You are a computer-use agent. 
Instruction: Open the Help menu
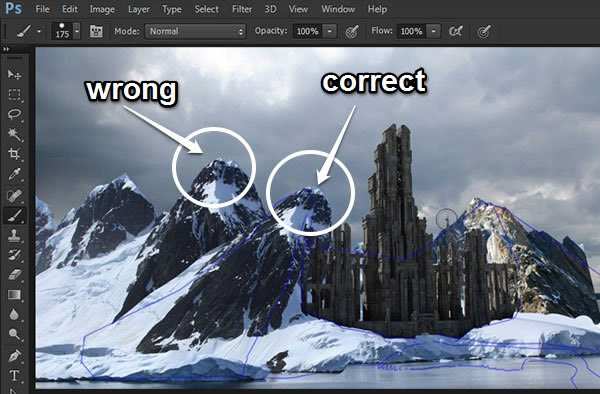tap(377, 9)
